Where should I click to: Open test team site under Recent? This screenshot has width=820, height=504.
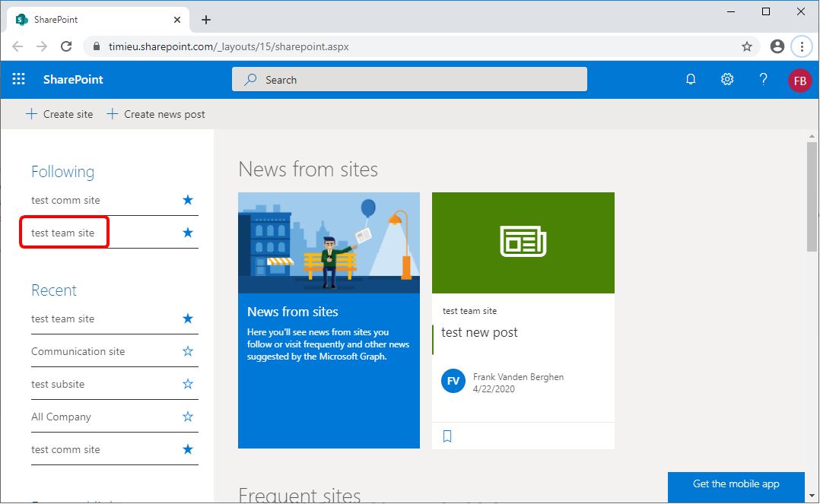[62, 319]
